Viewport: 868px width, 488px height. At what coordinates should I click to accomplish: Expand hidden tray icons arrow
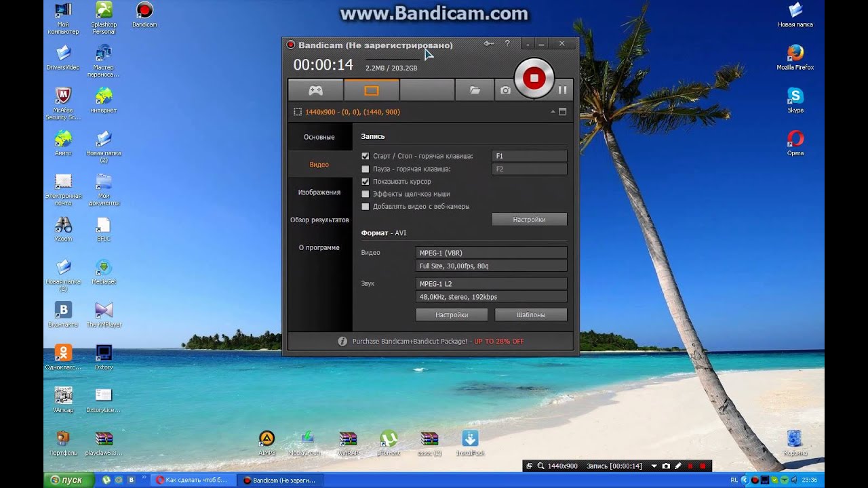(x=745, y=480)
